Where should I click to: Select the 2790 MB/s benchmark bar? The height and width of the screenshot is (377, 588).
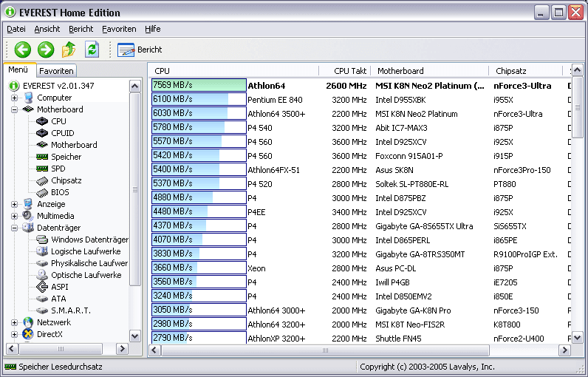point(199,338)
